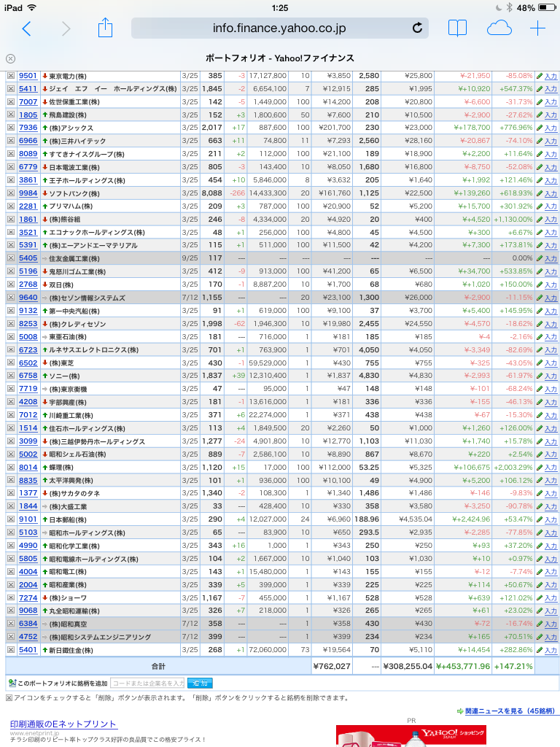Viewport: 560px width, 747px height.
Task: Check delete box for 9984 ソフトバンク
Action: 10,193
